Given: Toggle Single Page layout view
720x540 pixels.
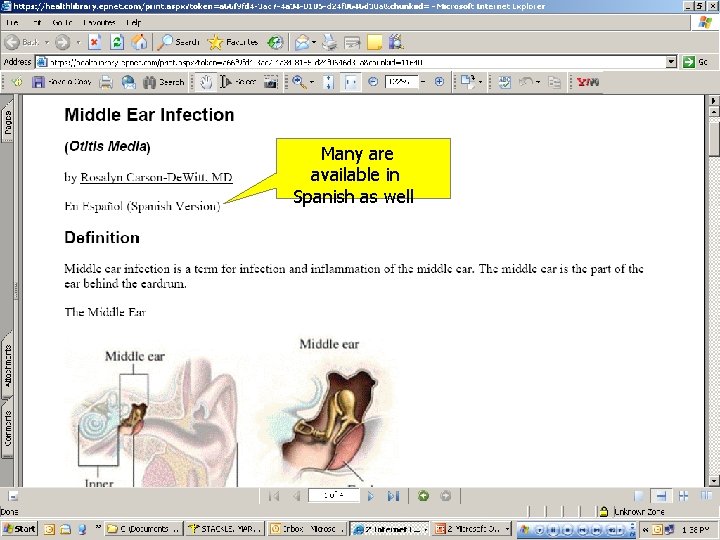Looking at the screenshot, I should pos(639,496).
